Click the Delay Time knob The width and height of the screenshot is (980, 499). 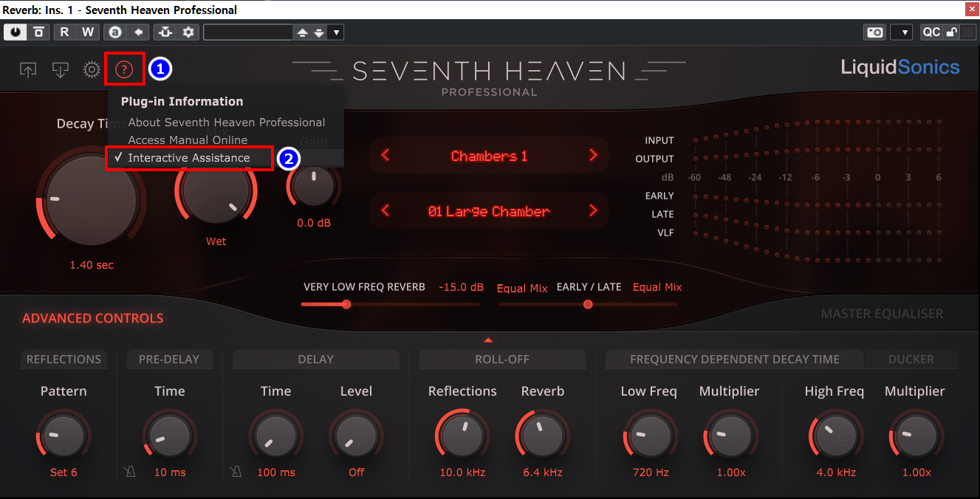(x=276, y=436)
